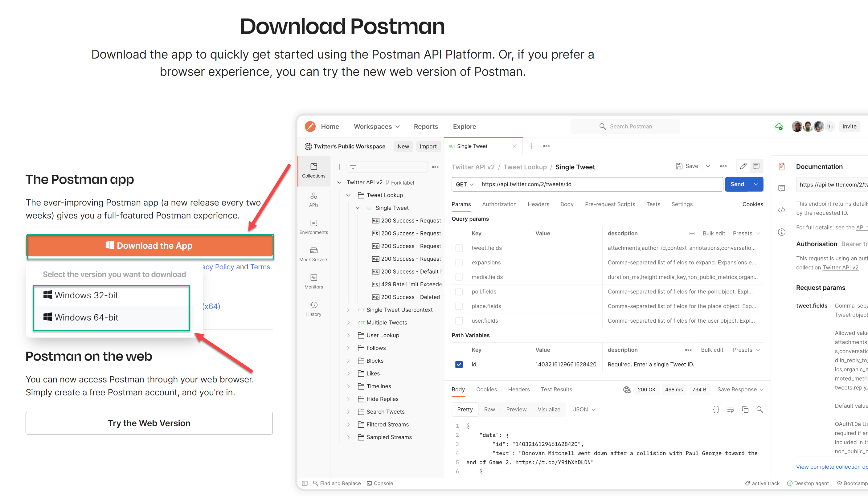This screenshot has width=868, height=498.
Task: Uncheck the id path variable
Action: pyautogui.click(x=459, y=364)
